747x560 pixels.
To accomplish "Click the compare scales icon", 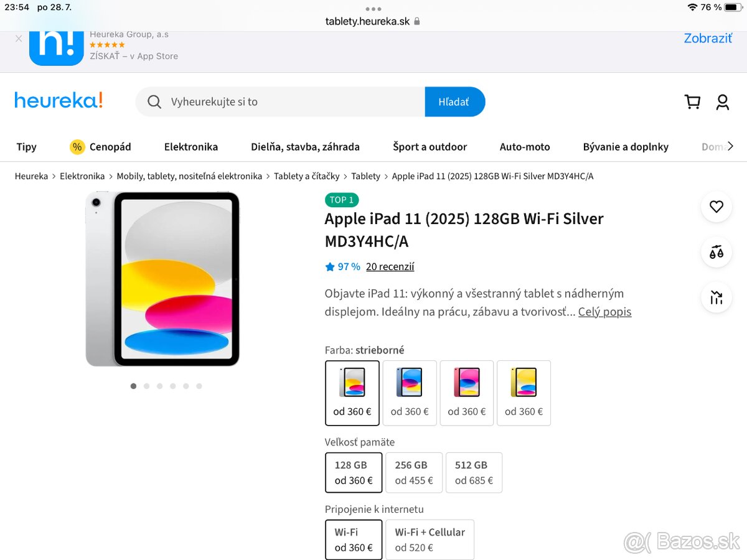I will (716, 252).
